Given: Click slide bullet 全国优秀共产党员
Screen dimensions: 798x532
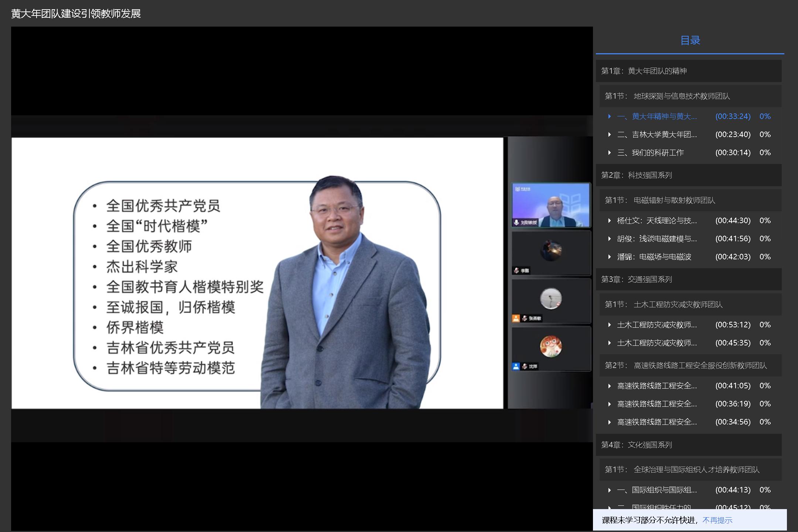Looking at the screenshot, I should click(163, 206).
